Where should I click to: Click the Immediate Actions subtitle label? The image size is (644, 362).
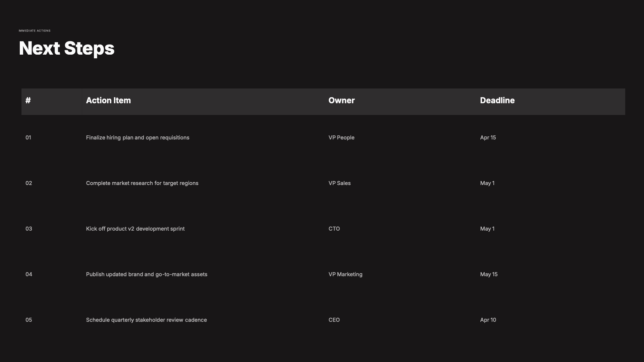point(35,31)
